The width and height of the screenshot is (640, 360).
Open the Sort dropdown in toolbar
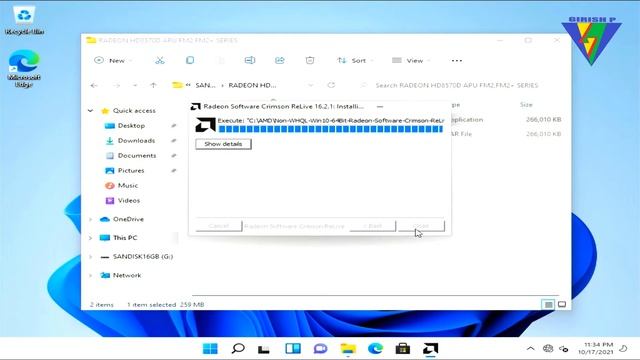click(x=355, y=60)
